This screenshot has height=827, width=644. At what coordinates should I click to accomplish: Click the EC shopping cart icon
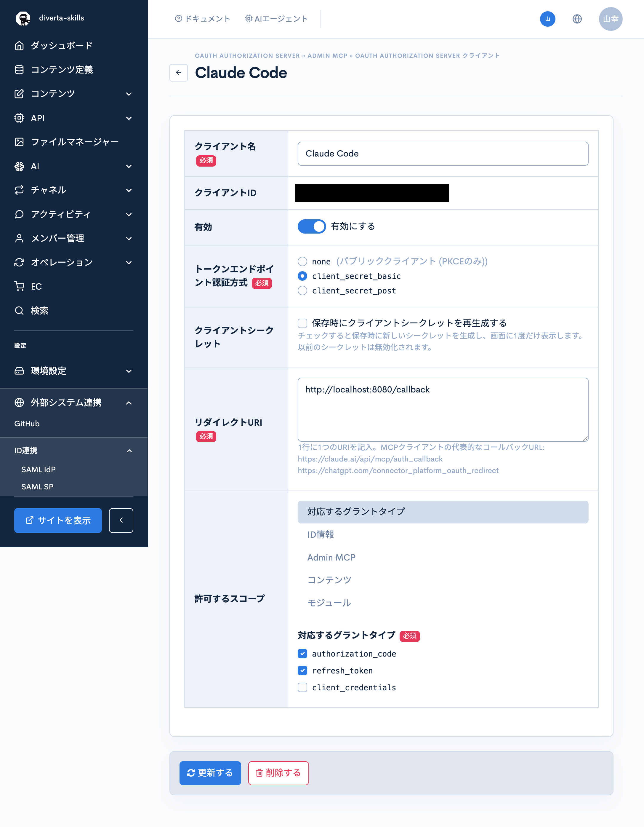click(19, 287)
